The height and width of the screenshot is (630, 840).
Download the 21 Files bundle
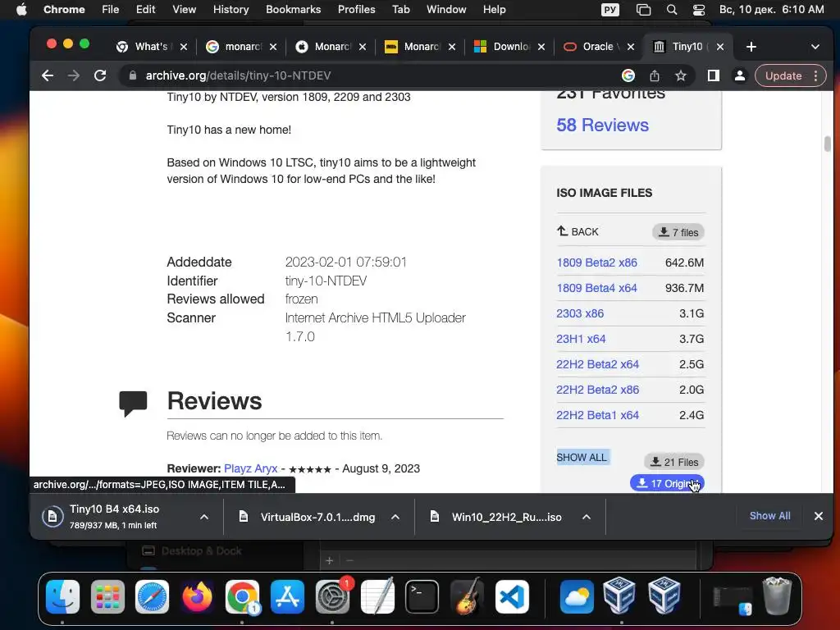[674, 462]
